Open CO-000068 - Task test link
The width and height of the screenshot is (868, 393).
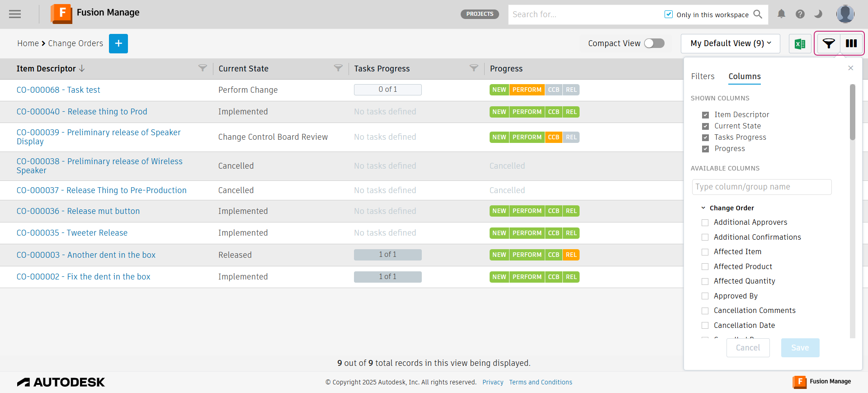[x=58, y=90]
